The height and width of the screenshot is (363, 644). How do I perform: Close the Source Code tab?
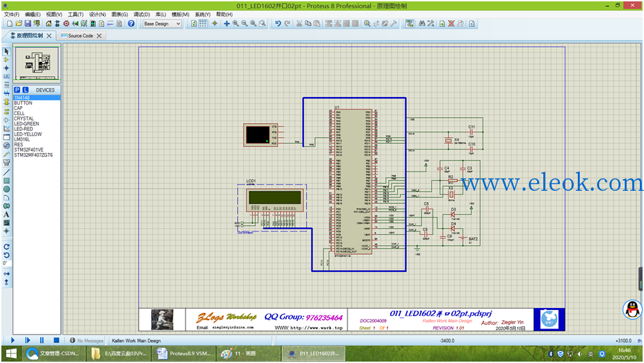(99, 36)
